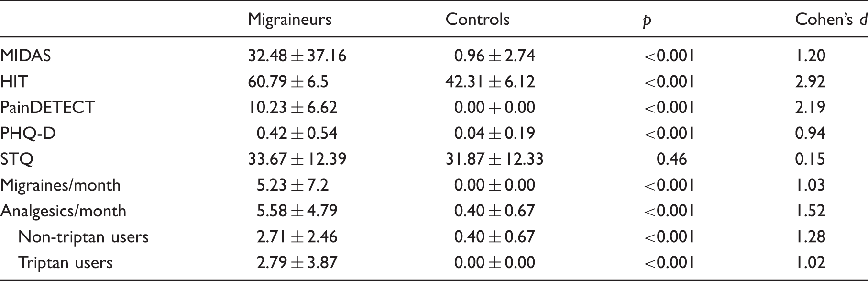This screenshot has width=868, height=281.
Task: Click the Cohen's d column header
Action: click(831, 19)
